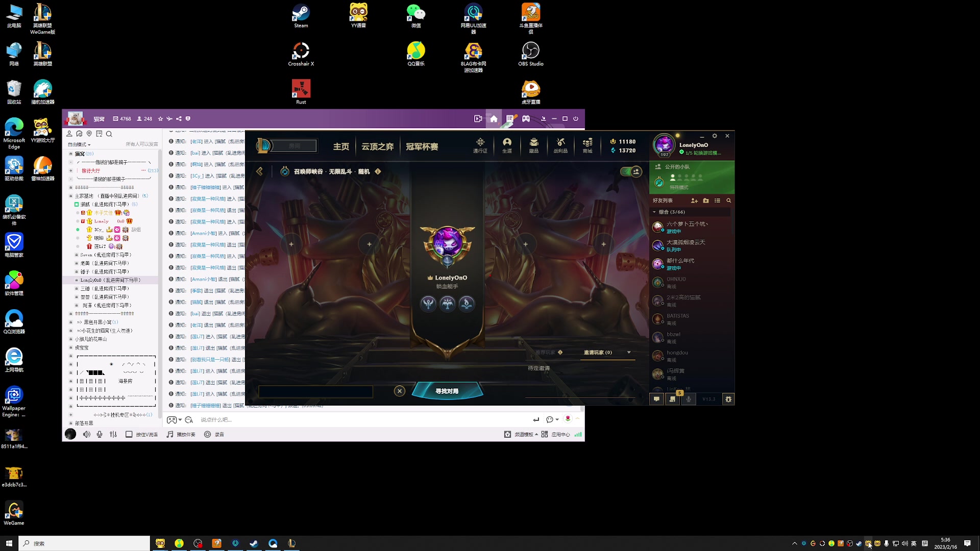
Task: Click YY speaker volume icon
Action: (x=87, y=434)
